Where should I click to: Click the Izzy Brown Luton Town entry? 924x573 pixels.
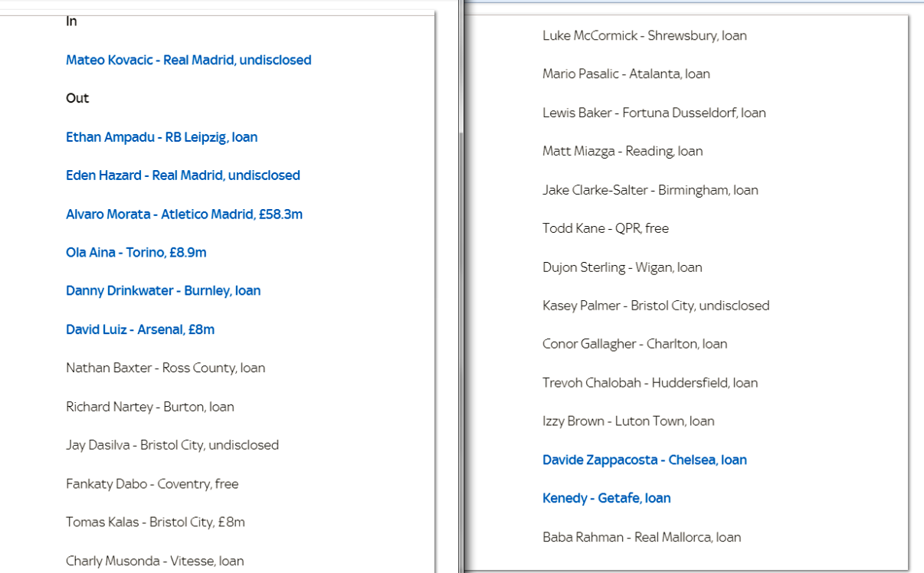(628, 421)
